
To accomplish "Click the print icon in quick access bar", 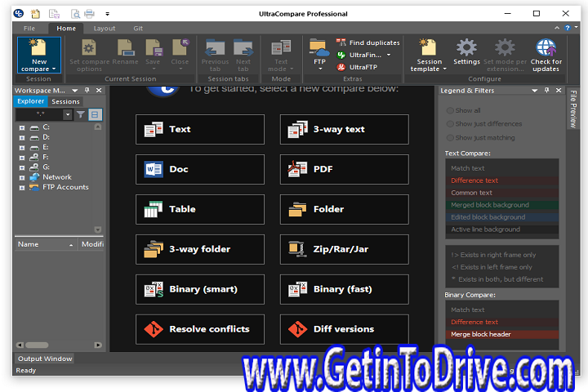I will pos(89,14).
